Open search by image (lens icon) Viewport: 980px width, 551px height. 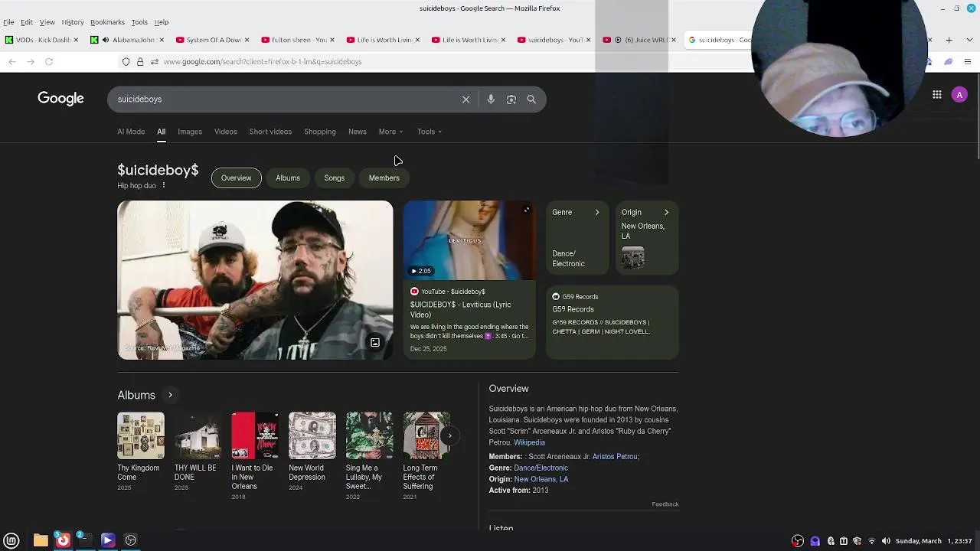pyautogui.click(x=511, y=99)
